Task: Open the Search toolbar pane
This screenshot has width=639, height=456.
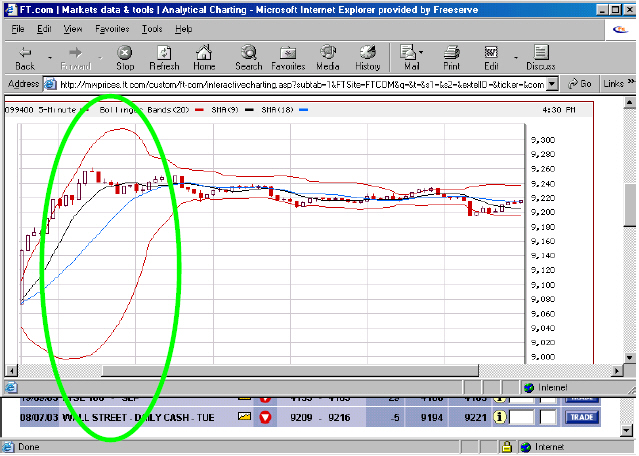Action: (x=248, y=58)
